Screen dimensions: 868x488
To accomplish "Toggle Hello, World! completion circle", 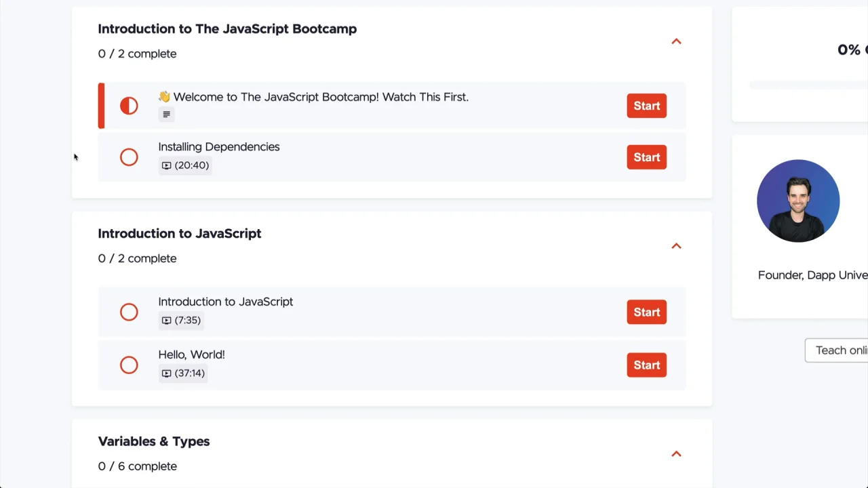I will tap(129, 365).
